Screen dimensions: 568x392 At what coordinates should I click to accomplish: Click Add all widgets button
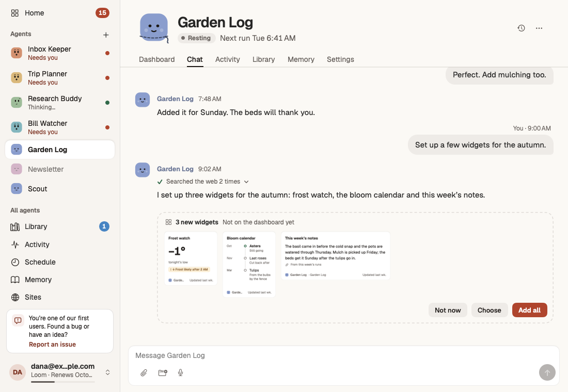[529, 310]
